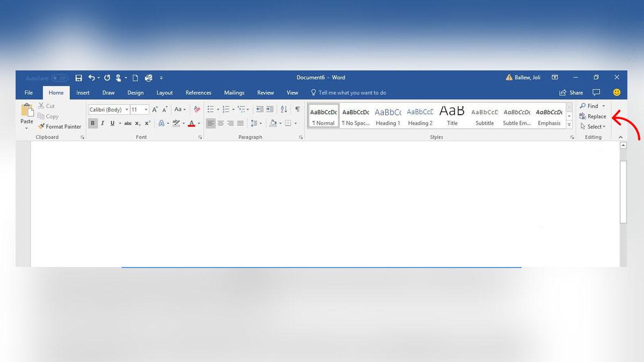Image resolution: width=644 pixels, height=362 pixels.
Task: Sort the selection alphabetically
Action: 284,109
